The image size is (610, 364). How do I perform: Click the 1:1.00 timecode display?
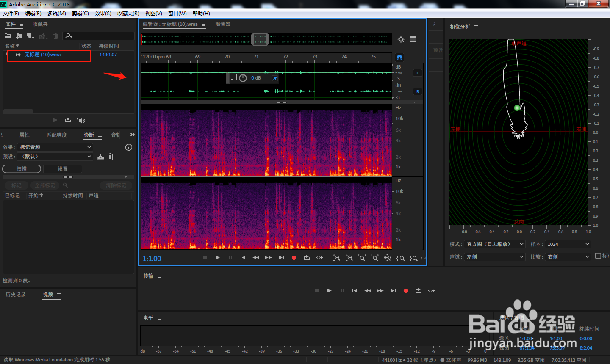coord(152,259)
